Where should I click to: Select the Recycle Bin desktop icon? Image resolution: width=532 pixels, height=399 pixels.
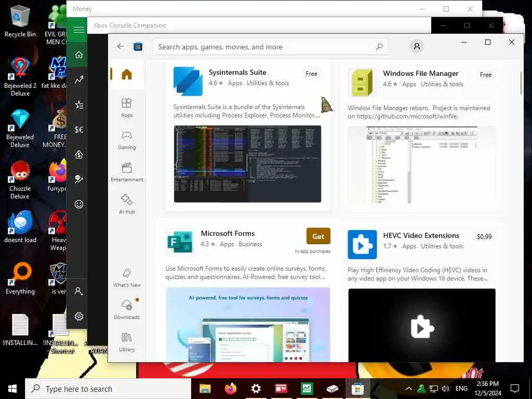coord(20,21)
